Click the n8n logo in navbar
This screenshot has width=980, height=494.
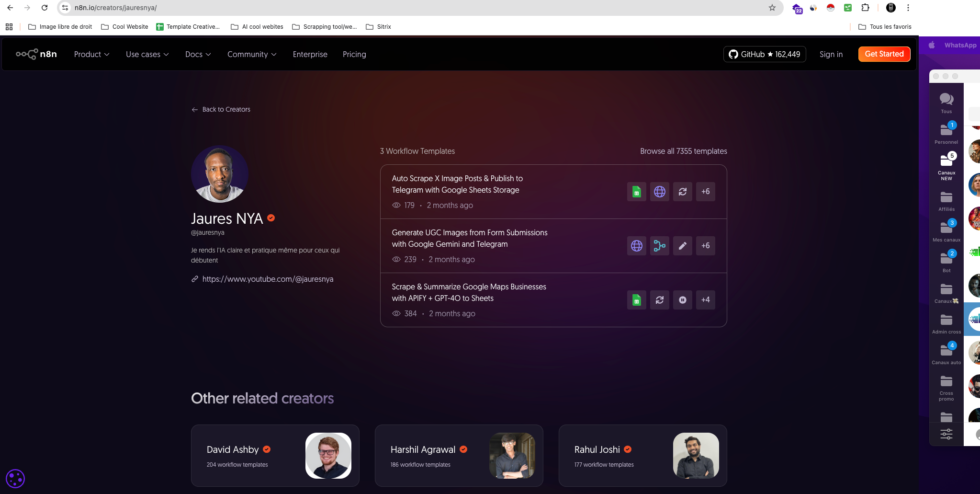tap(36, 54)
